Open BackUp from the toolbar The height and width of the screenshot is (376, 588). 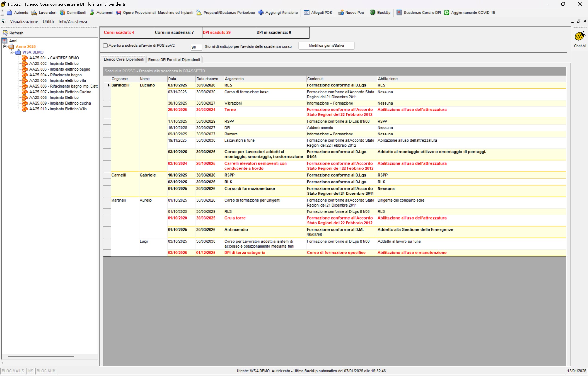pos(372,13)
